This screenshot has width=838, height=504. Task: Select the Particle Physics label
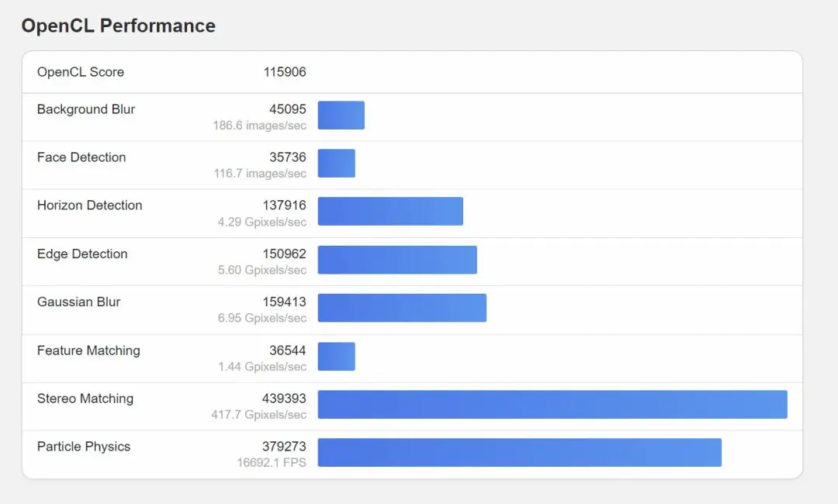pos(84,447)
